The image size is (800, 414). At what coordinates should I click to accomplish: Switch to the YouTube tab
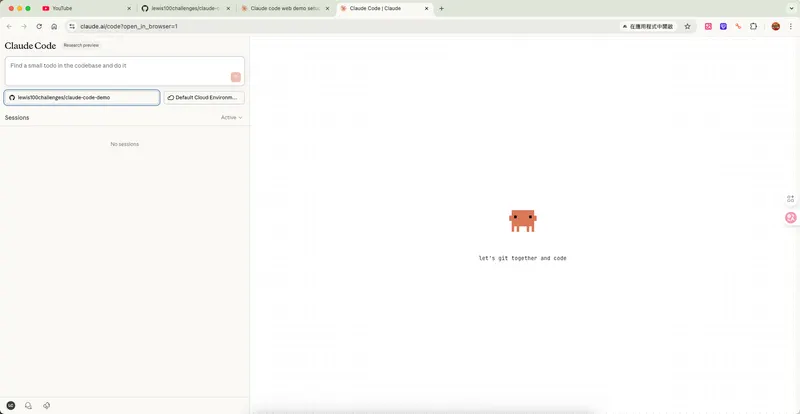tap(87, 9)
